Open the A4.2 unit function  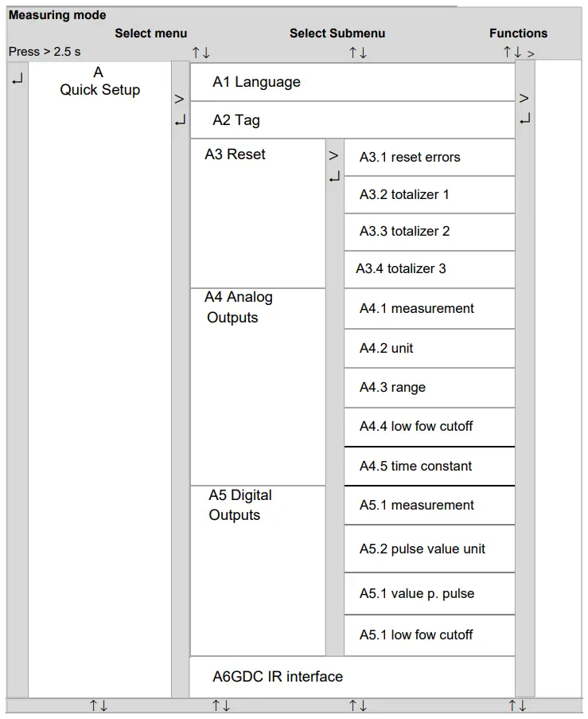click(387, 348)
